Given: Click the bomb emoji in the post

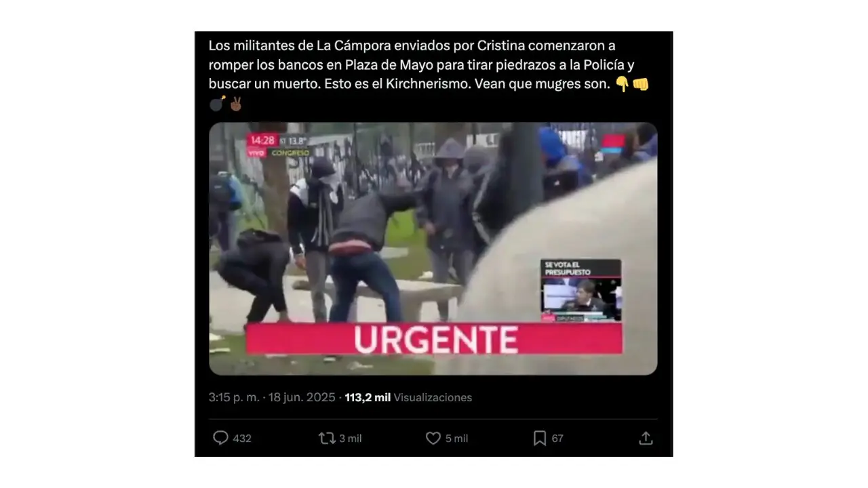Looking at the screenshot, I should click(x=217, y=104).
